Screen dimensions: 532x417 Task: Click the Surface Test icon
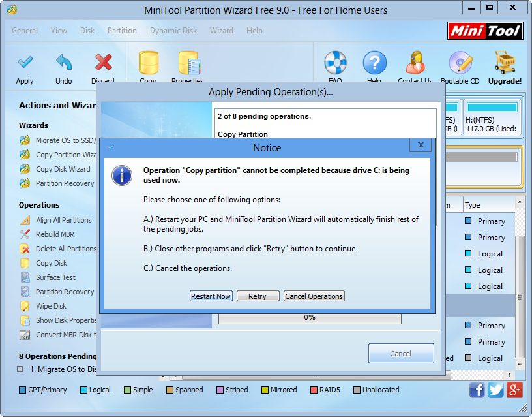pyautogui.click(x=25, y=277)
